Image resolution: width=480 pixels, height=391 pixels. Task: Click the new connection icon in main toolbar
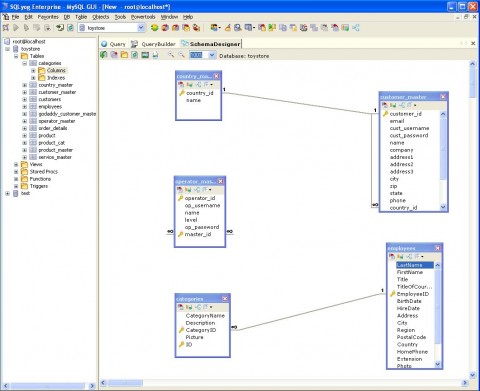point(6,28)
